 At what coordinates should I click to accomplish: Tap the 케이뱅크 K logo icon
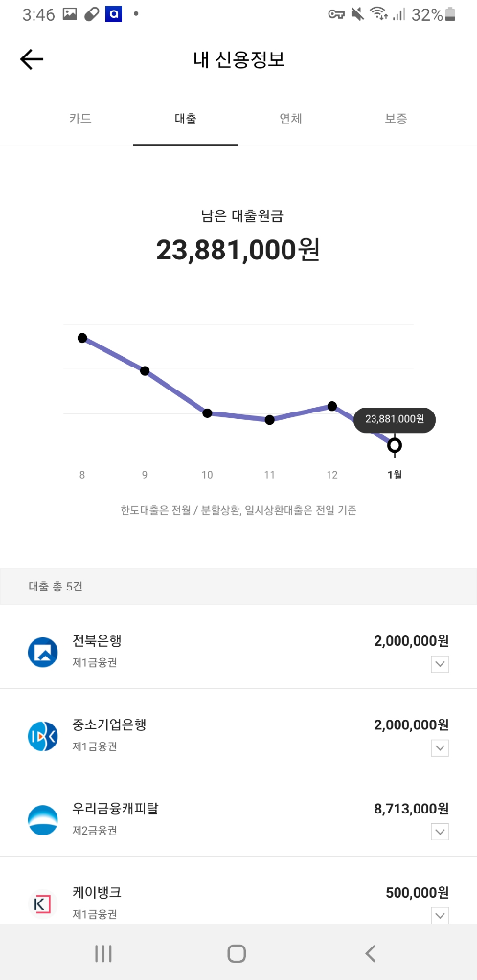42,903
